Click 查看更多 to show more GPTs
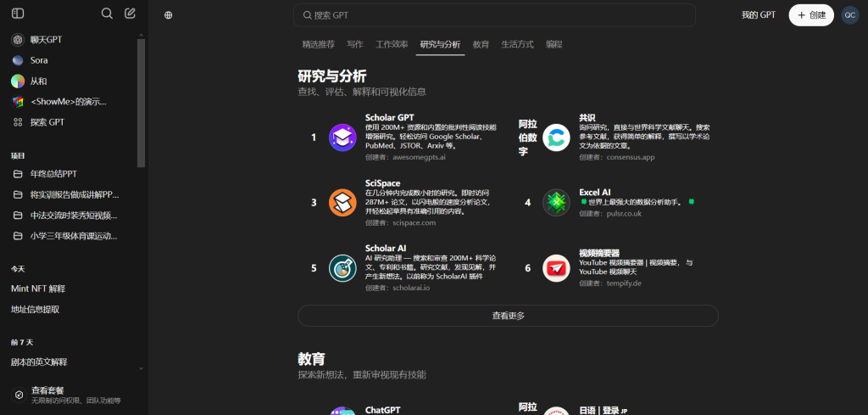Viewport: 868px width, 415px height. tap(509, 316)
